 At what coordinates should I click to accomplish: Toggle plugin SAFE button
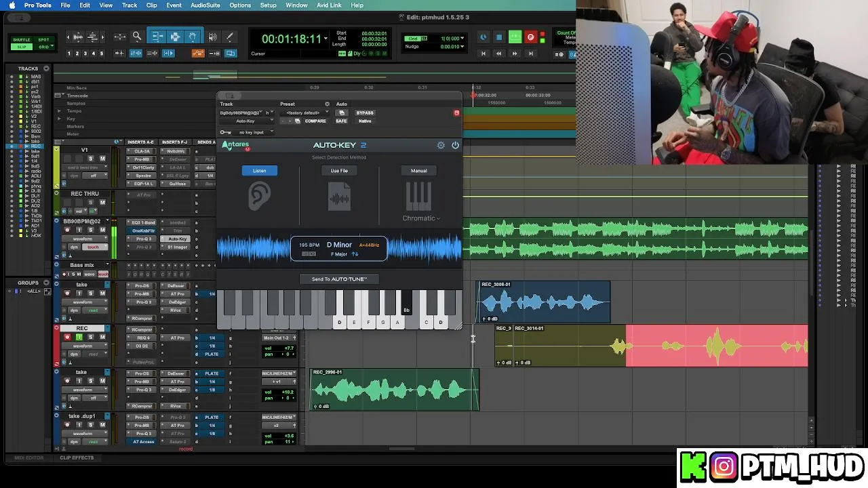tap(341, 121)
